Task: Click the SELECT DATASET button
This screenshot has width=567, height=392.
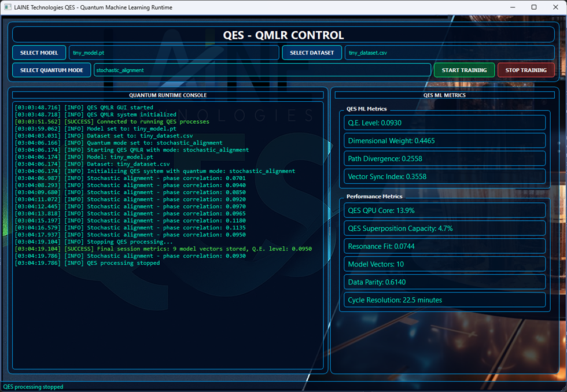Action: tap(312, 53)
